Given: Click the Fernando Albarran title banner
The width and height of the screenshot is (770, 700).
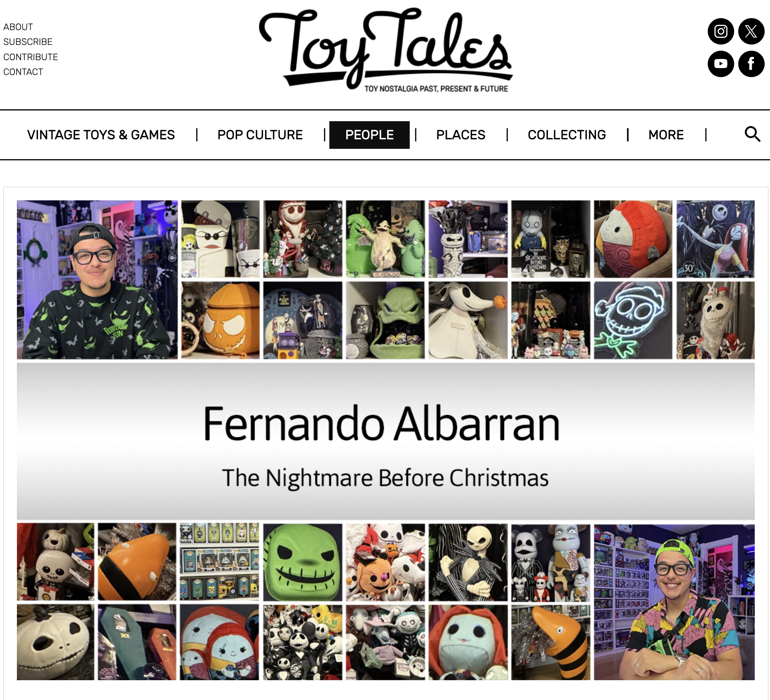Looking at the screenshot, I should (386, 442).
